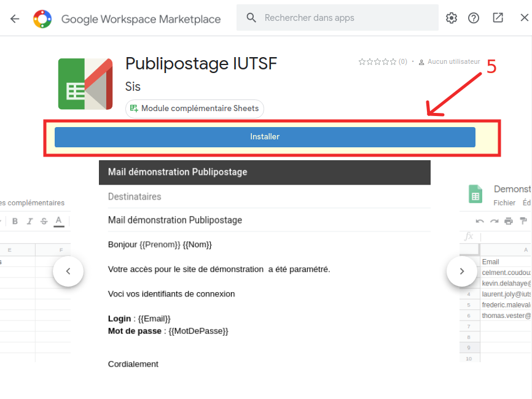The image size is (532, 399).
Task: Click the 'Mail démonstration Publipostage' dark header
Action: (x=265, y=172)
